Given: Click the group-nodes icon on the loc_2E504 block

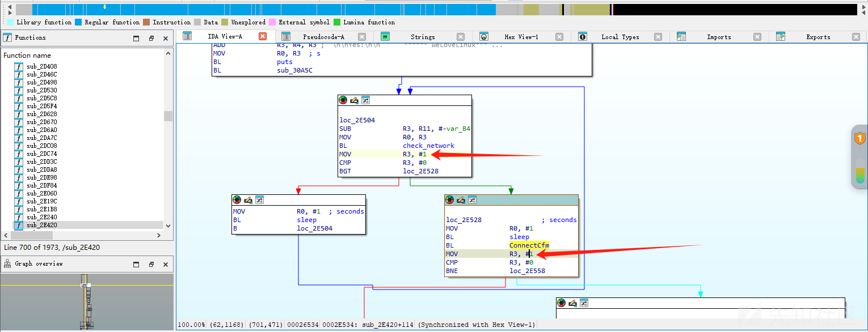Looking at the screenshot, I should coord(366,100).
